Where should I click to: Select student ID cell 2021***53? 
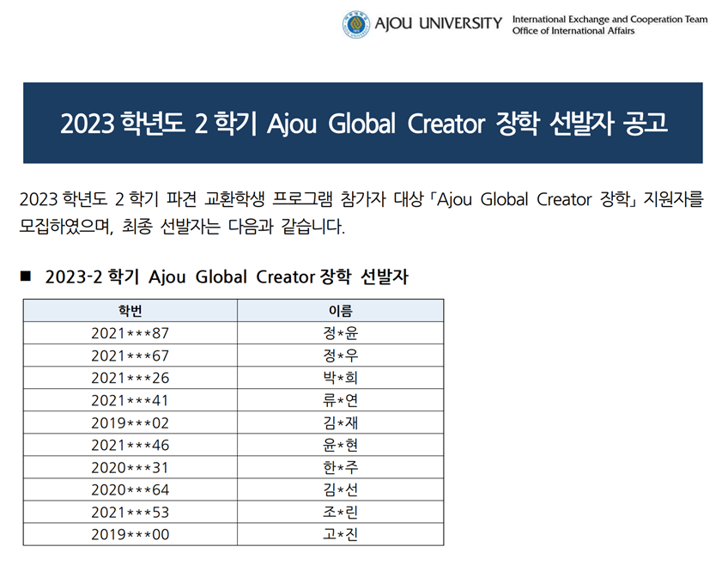pos(130,512)
